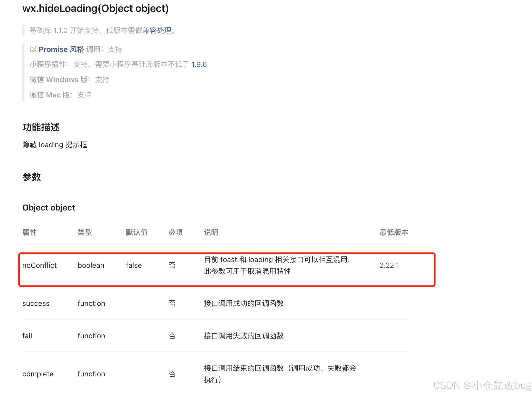This screenshot has height=394, width=532.
Task: Open the 2.22.1 minimum version link
Action: click(x=389, y=265)
